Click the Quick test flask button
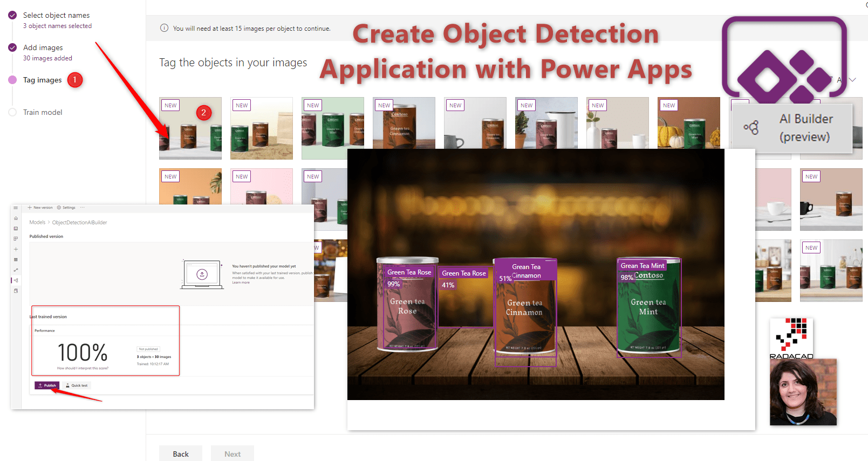The width and height of the screenshot is (868, 461). [x=77, y=386]
